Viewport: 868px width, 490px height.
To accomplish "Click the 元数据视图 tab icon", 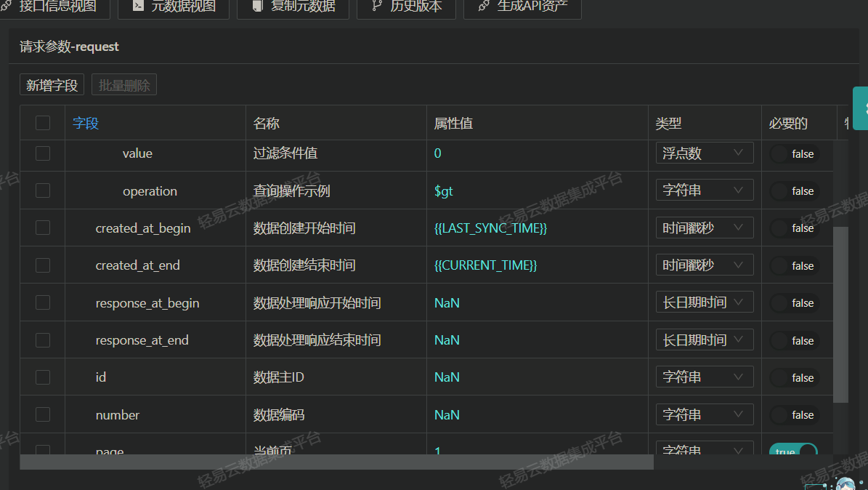I will click(139, 6).
